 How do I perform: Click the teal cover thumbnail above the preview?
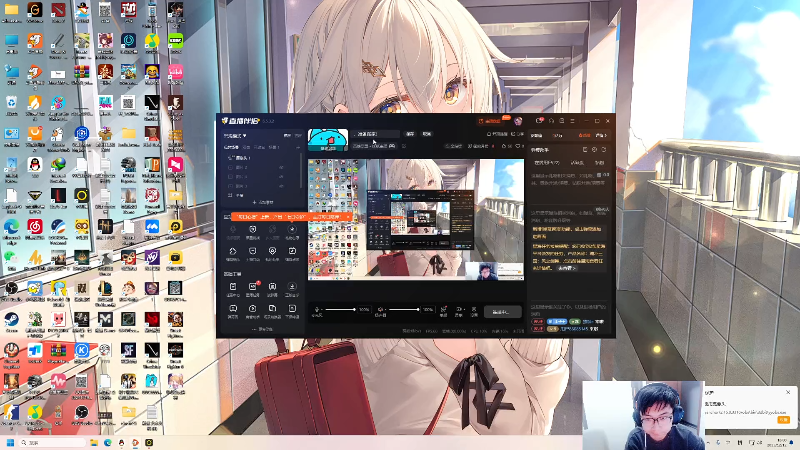point(328,140)
